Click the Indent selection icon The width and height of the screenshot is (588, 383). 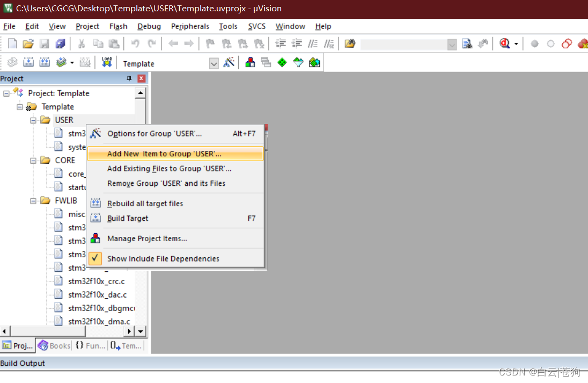[280, 44]
